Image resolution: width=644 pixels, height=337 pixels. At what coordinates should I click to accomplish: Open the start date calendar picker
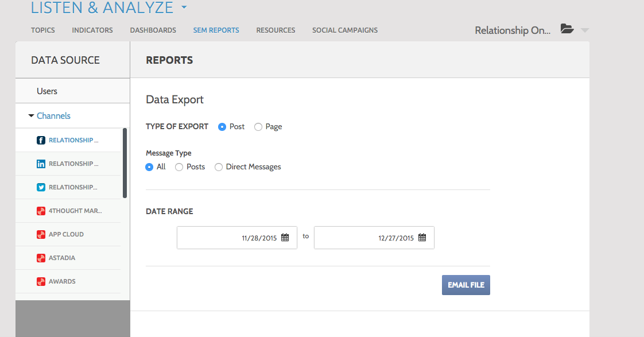(x=285, y=238)
